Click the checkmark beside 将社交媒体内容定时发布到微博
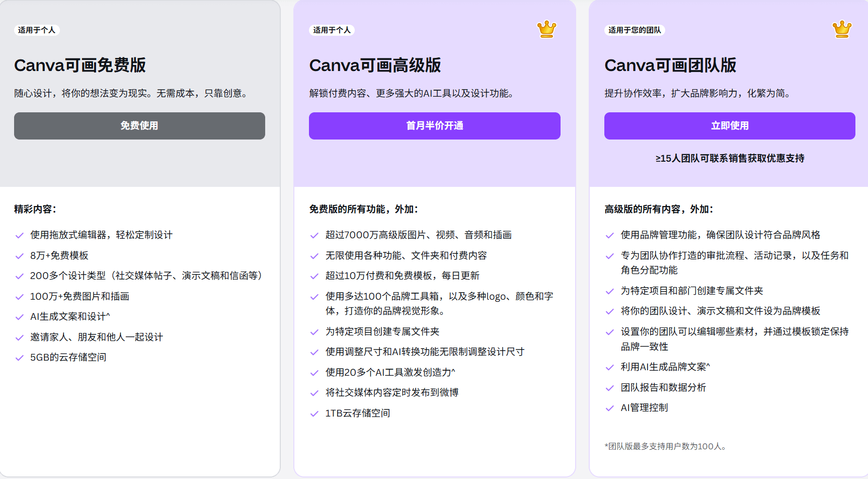868x479 pixels. [315, 392]
